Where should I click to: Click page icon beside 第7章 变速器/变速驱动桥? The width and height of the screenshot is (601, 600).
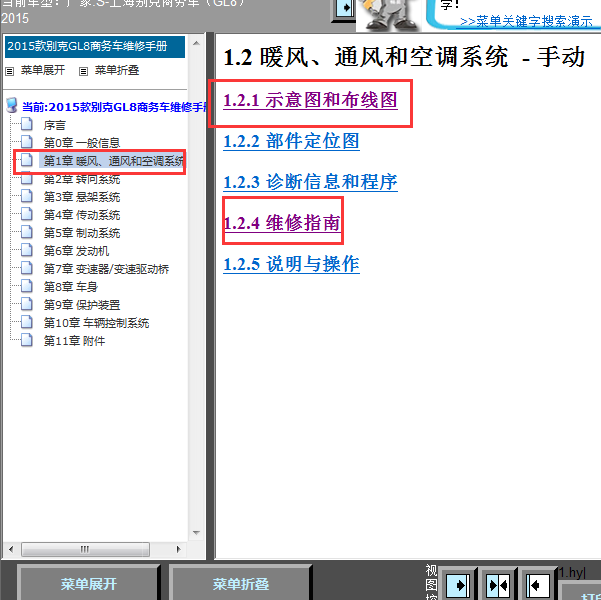click(27, 268)
